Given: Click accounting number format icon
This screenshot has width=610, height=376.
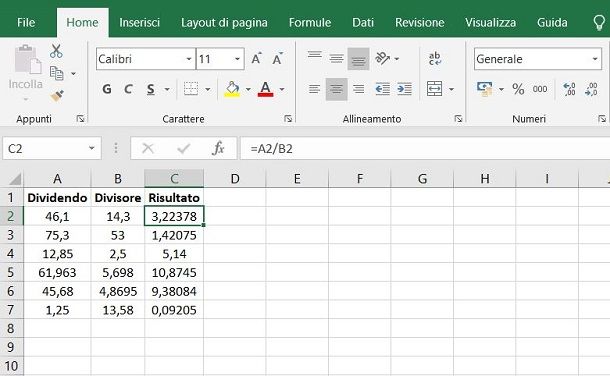Looking at the screenshot, I should coord(484,89).
